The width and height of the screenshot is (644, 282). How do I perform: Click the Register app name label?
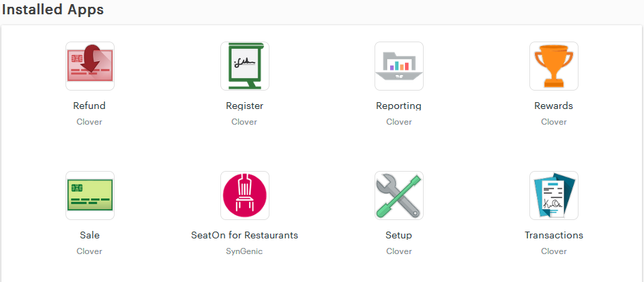coord(244,106)
